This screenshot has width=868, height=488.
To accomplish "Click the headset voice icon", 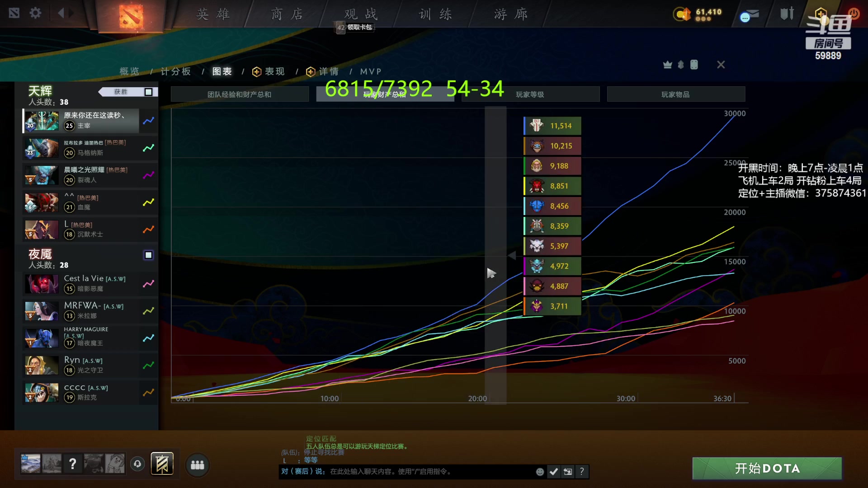I will (x=137, y=464).
